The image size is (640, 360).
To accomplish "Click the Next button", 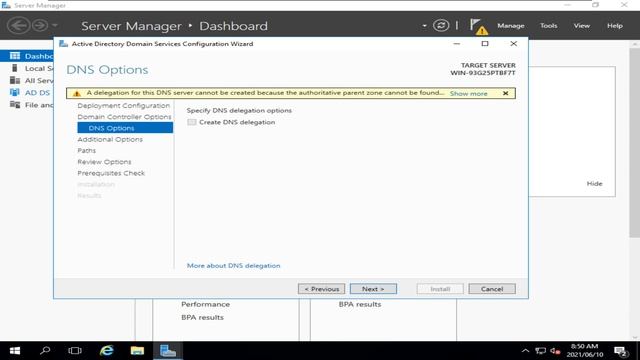I will pyautogui.click(x=373, y=289).
